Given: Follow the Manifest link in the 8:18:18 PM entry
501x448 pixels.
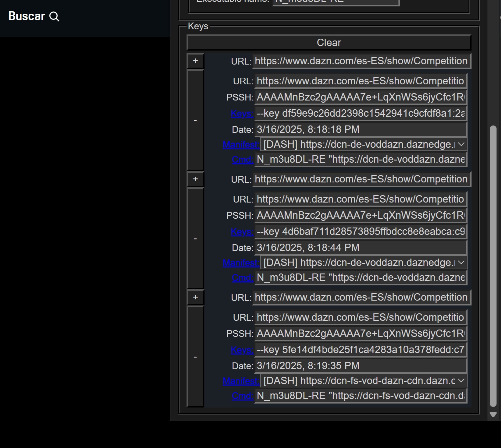Looking at the screenshot, I should (x=241, y=145).
